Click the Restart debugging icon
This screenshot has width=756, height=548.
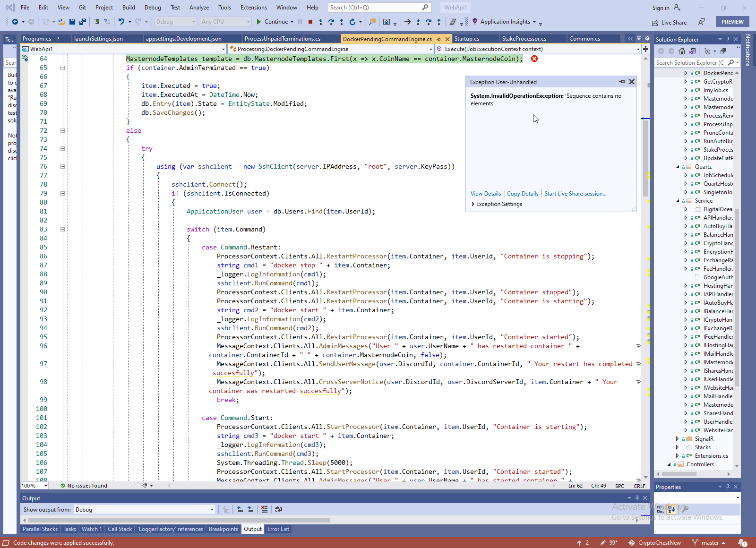[352, 22]
